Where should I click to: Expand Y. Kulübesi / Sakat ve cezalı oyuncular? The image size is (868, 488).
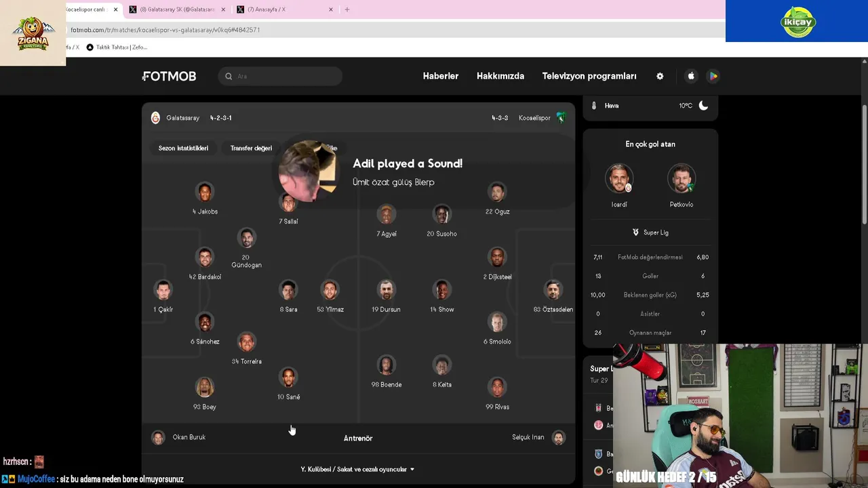(x=358, y=469)
